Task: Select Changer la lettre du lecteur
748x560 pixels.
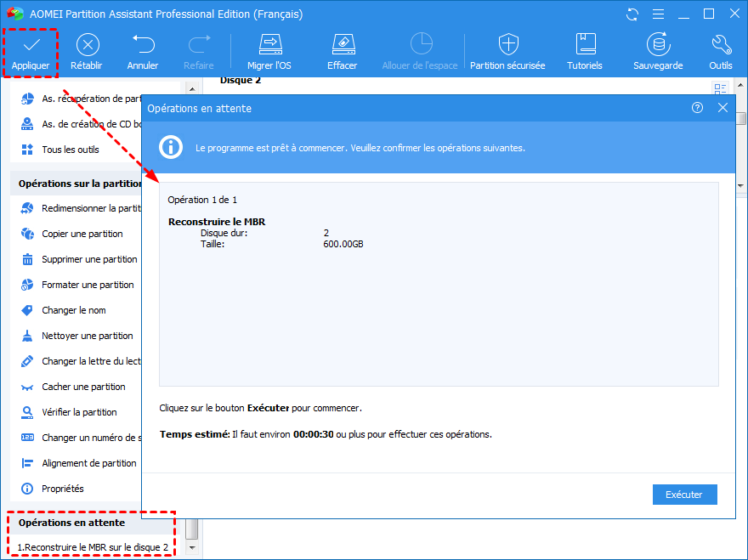Action: (82, 361)
